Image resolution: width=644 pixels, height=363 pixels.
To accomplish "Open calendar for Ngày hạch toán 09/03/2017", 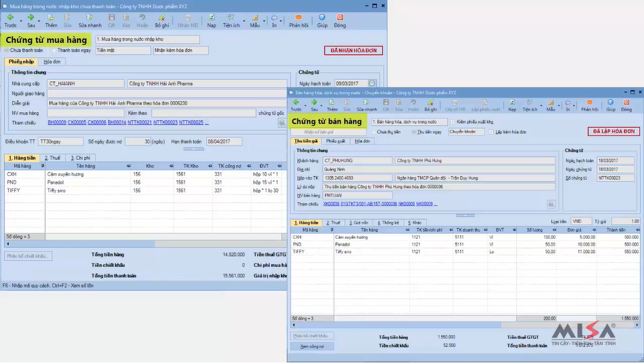I will tap(371, 83).
